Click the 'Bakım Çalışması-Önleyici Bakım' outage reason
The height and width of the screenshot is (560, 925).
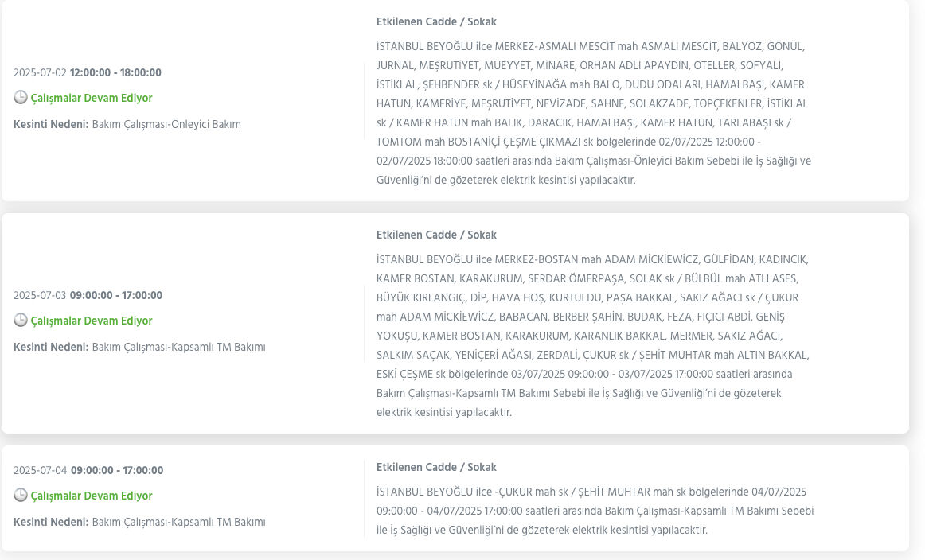click(x=166, y=125)
